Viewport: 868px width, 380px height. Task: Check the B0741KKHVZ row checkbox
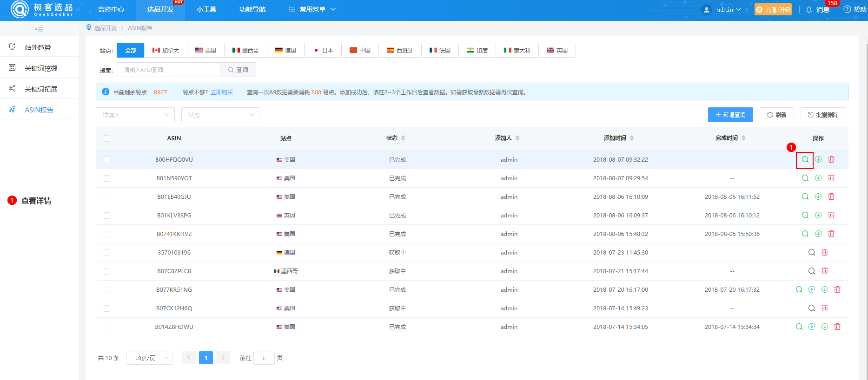pos(107,234)
